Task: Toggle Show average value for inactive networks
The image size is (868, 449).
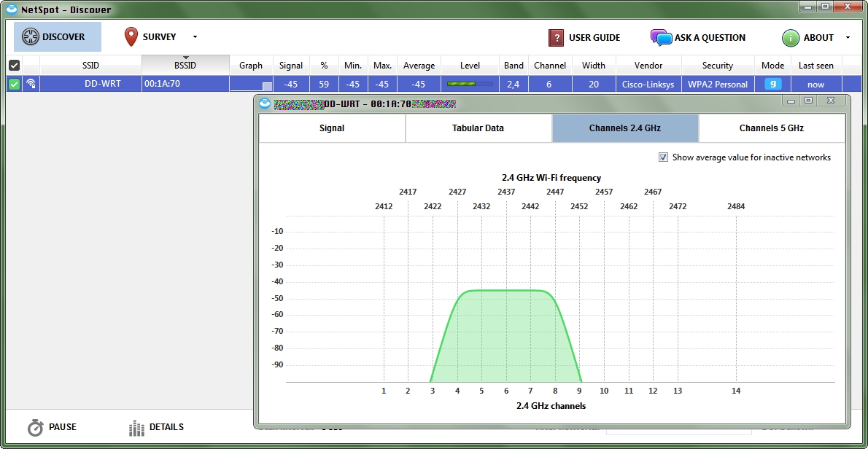Action: point(663,157)
